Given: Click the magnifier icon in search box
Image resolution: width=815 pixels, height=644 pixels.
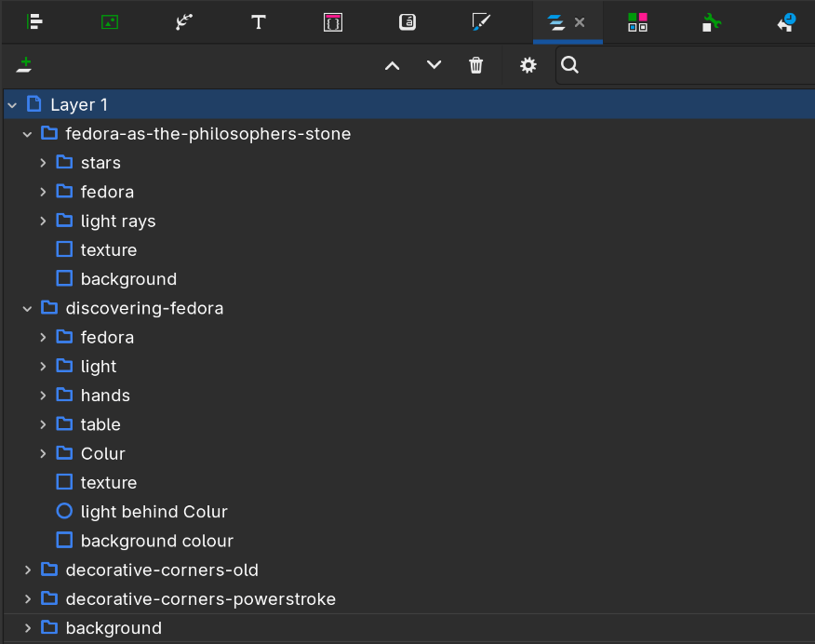Looking at the screenshot, I should pos(569,65).
